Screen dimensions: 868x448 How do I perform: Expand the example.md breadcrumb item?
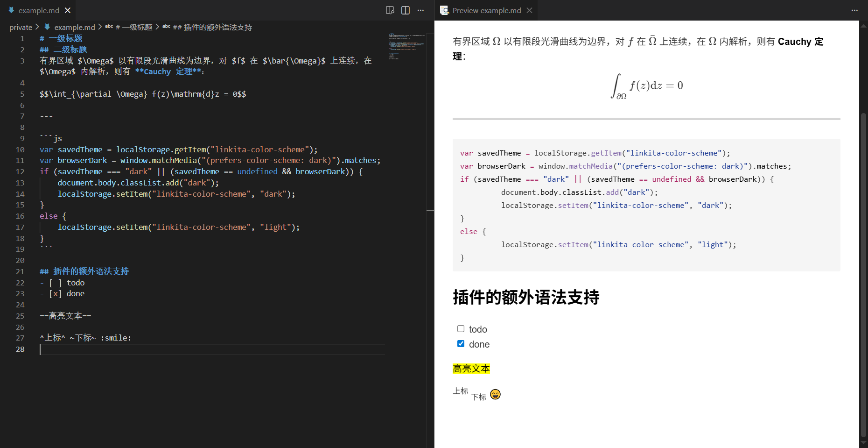pyautogui.click(x=74, y=28)
